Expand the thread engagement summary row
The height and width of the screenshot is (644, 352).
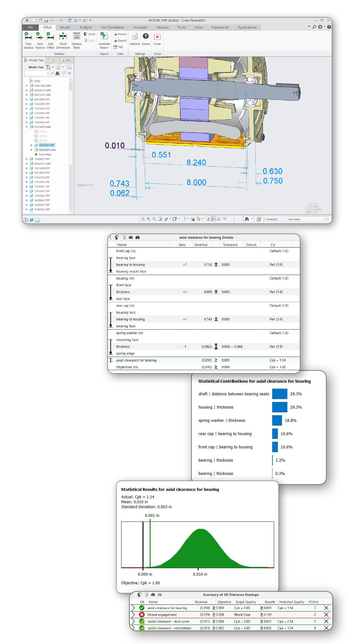(133, 615)
